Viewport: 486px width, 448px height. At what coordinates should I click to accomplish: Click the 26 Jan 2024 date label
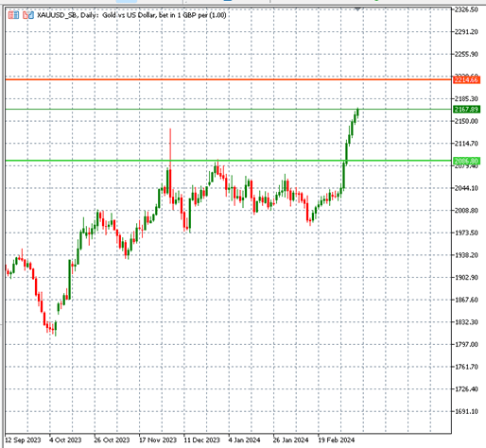[290, 439]
